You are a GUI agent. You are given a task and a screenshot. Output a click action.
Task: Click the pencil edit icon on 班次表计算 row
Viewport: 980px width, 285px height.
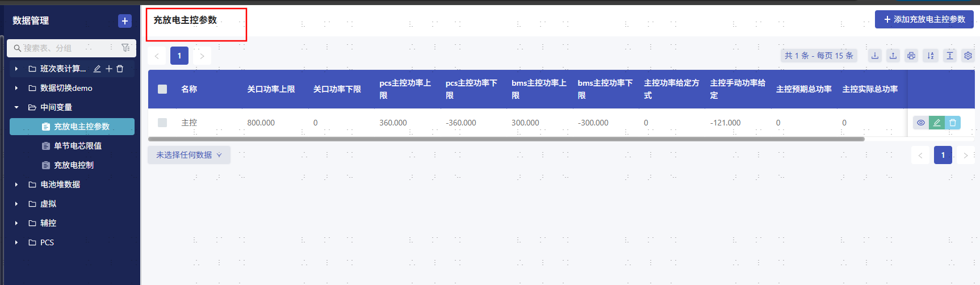pos(97,69)
